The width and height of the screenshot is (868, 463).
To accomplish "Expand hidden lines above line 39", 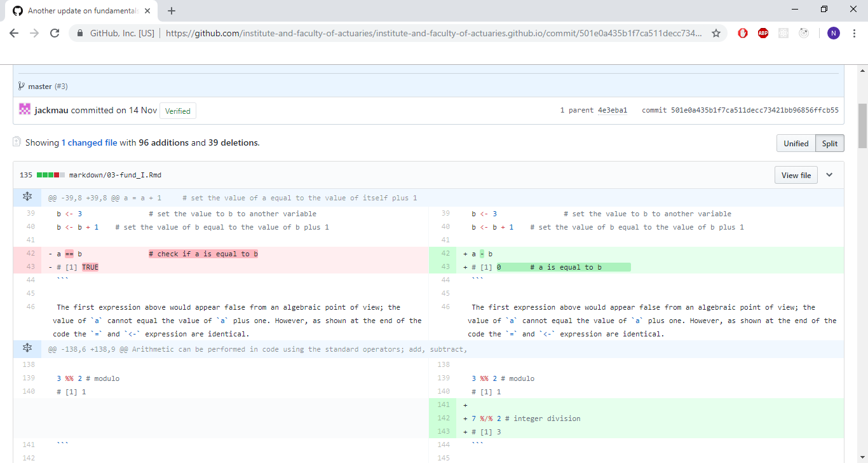I will tap(27, 197).
